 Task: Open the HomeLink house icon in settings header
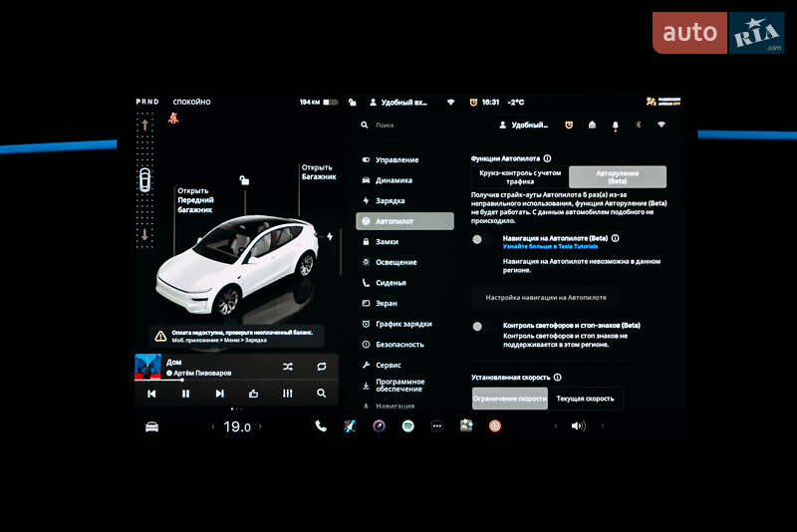click(x=592, y=125)
